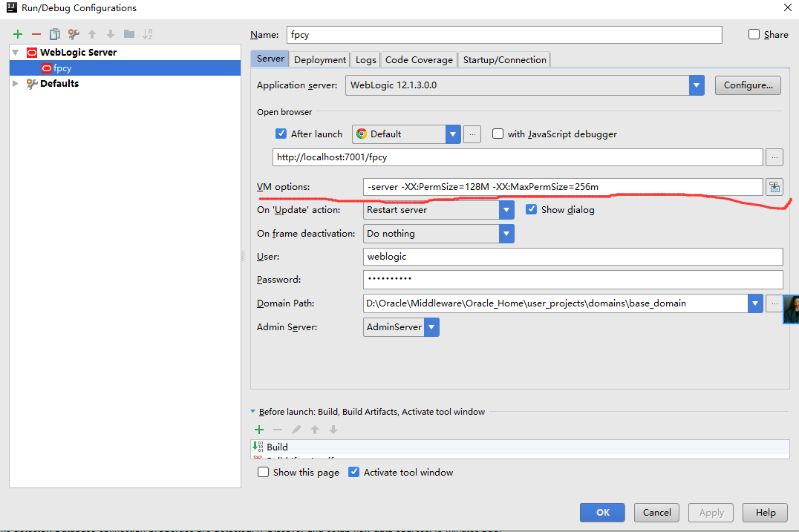Viewport: 799px width, 532px height.
Task: Select the fpcy configuration in tree
Action: (125, 68)
